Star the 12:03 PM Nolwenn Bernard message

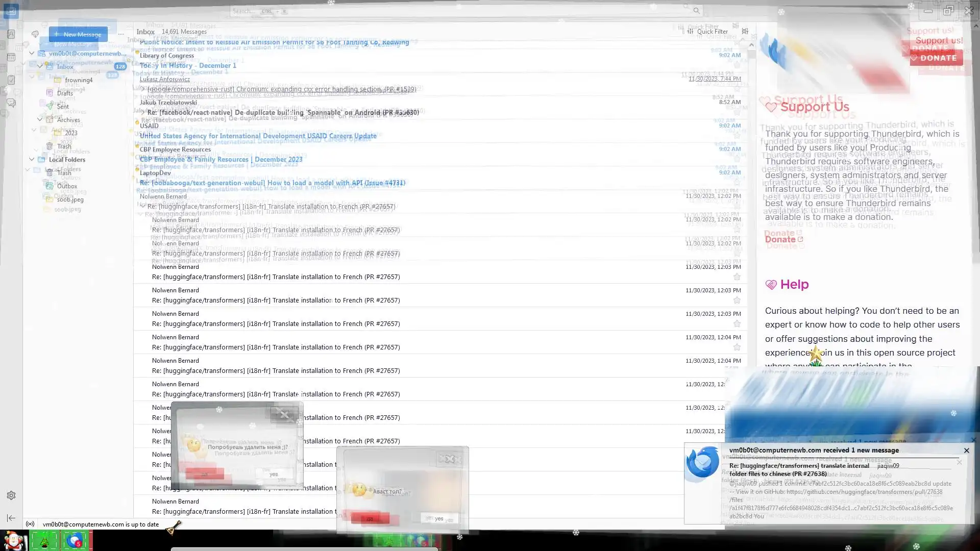click(x=737, y=277)
